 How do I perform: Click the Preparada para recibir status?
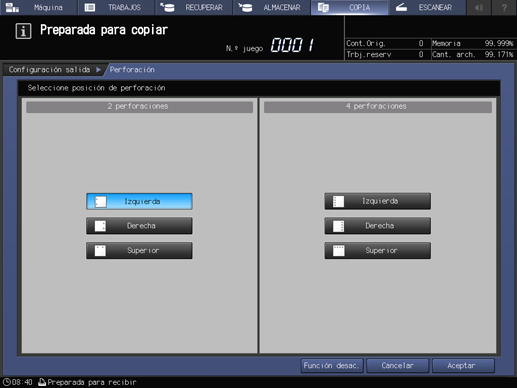click(92, 382)
